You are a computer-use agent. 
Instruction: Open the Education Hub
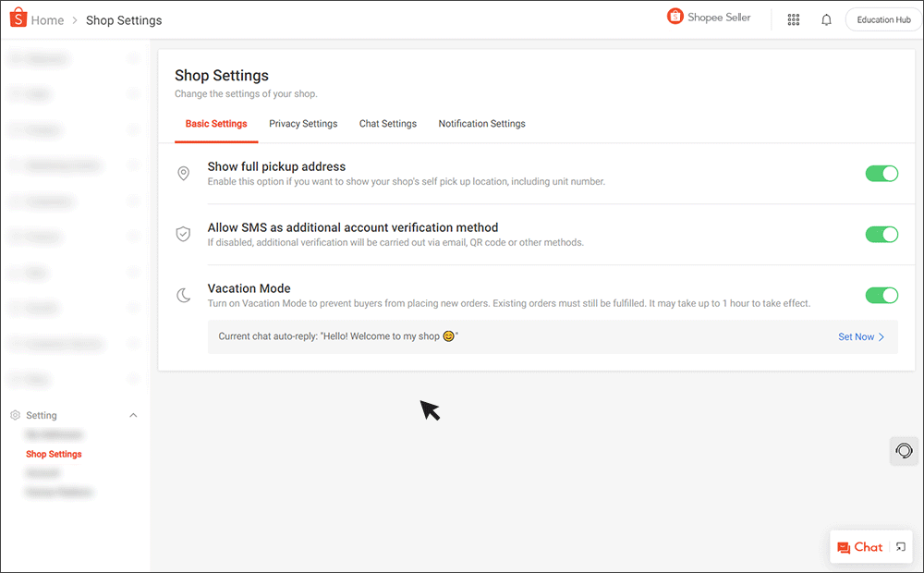[x=881, y=18]
